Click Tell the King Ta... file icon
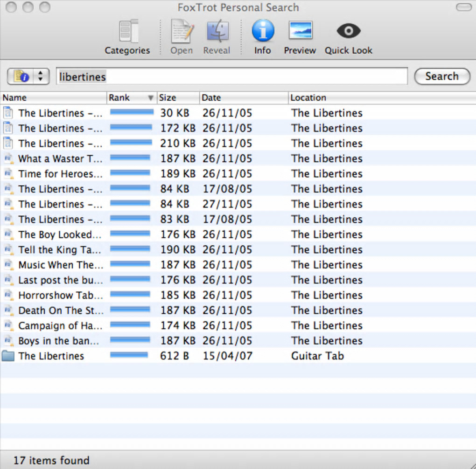Image resolution: width=476 pixels, height=469 pixels. pyautogui.click(x=8, y=249)
